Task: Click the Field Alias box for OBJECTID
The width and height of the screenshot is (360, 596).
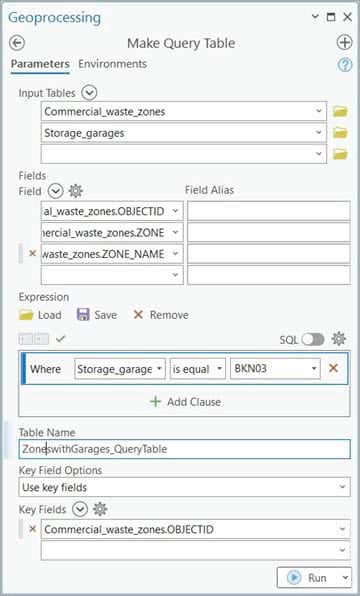Action: click(268, 211)
